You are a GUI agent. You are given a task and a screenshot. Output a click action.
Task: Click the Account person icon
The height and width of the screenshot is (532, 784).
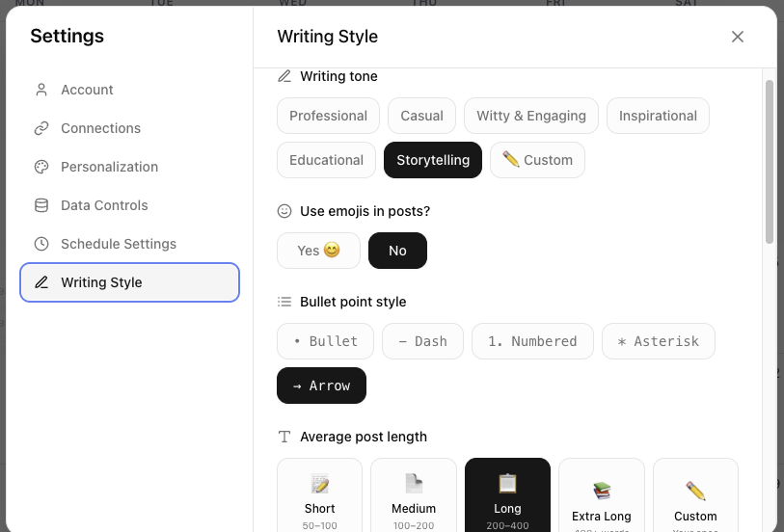pyautogui.click(x=41, y=90)
